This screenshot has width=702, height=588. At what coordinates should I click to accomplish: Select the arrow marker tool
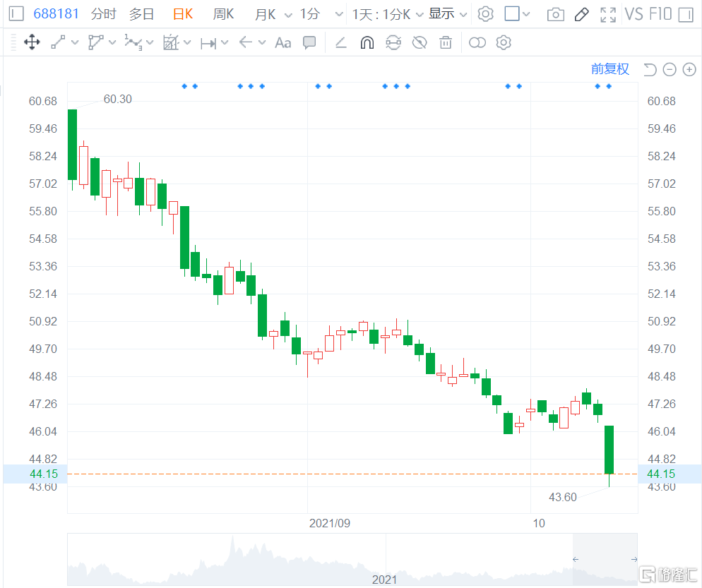246,42
